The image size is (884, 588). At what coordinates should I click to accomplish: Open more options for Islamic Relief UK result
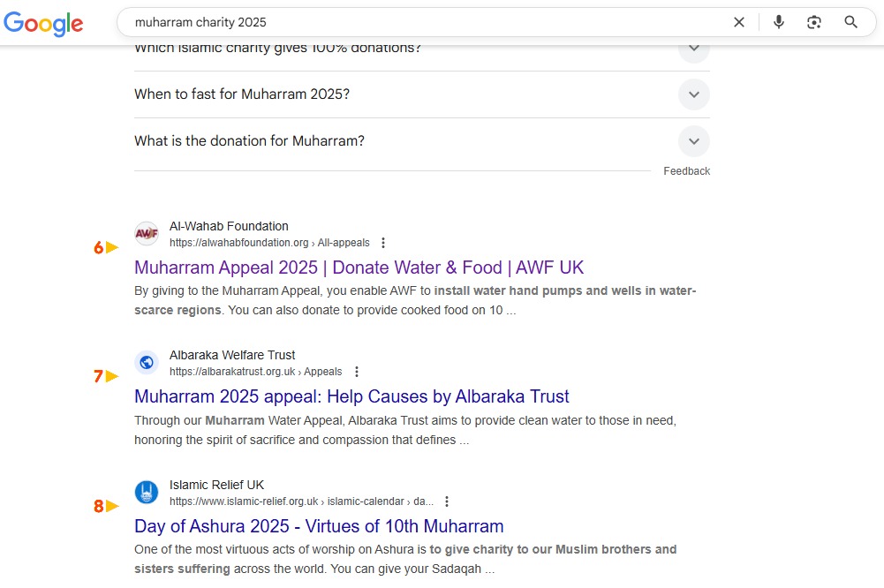click(x=447, y=501)
